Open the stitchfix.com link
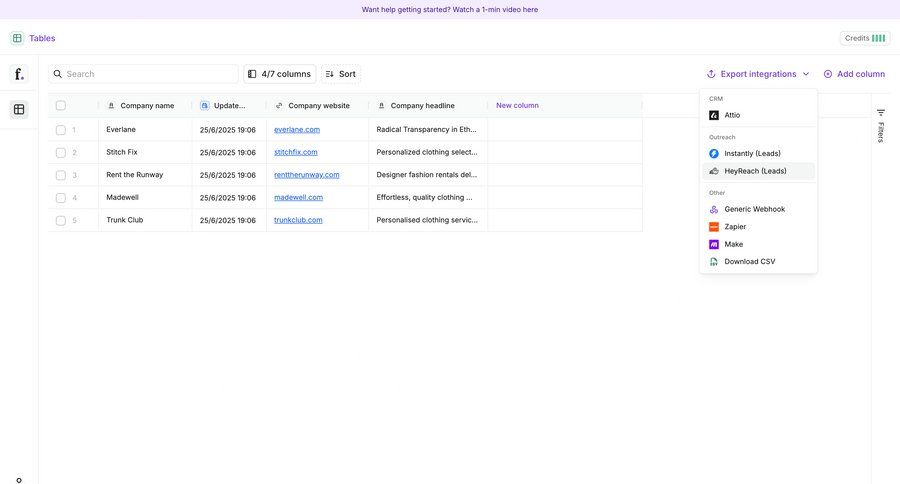Screen dimensions: 900x484 [x=296, y=152]
